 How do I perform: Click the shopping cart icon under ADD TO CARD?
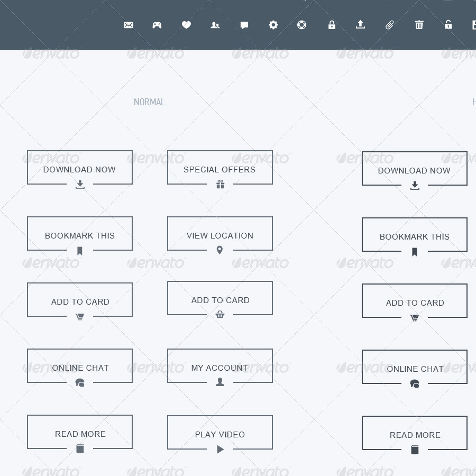pos(80,317)
